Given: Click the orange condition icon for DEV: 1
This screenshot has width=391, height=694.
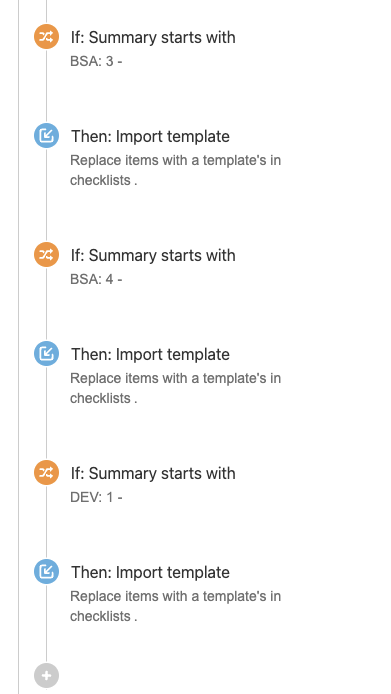Looking at the screenshot, I should pyautogui.click(x=46, y=472).
